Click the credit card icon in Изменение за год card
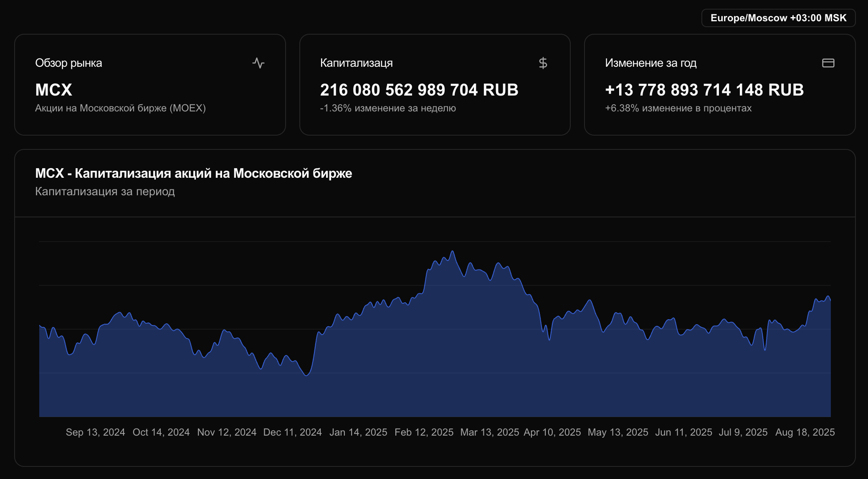868x479 pixels. click(x=828, y=63)
